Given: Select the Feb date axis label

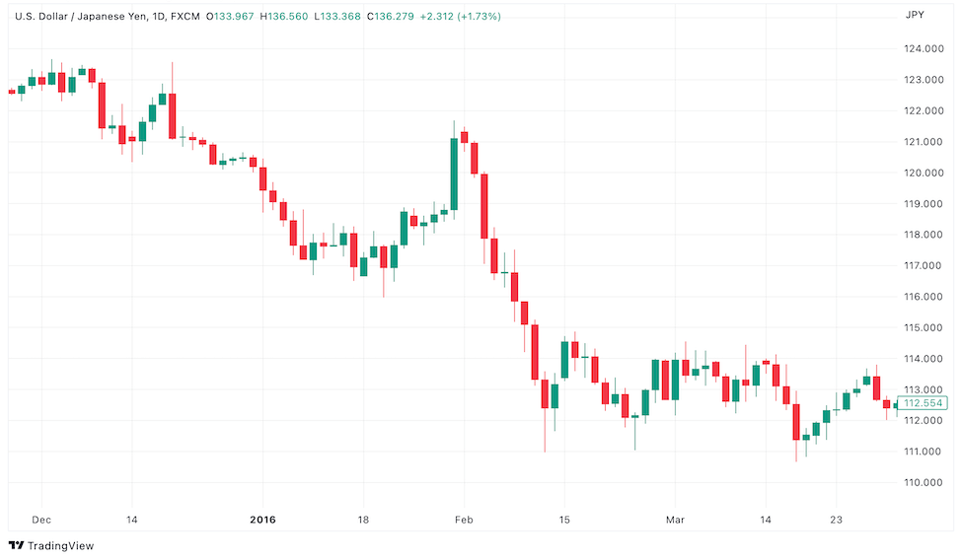Looking at the screenshot, I should [464, 519].
